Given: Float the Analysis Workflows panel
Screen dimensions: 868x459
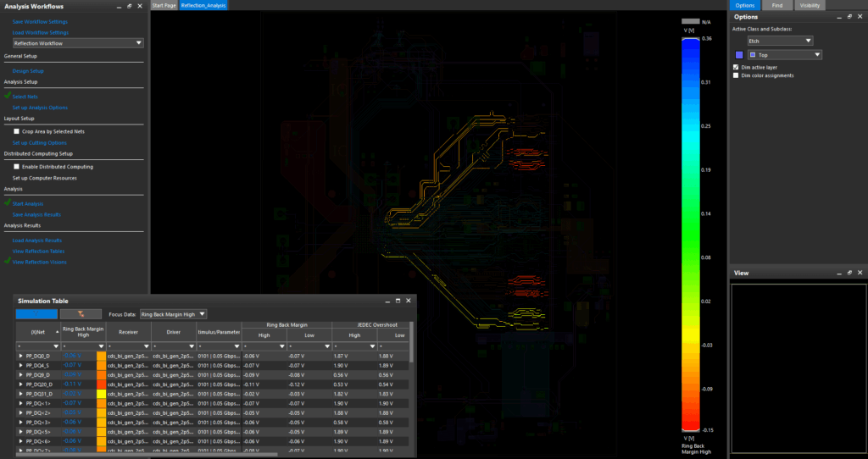Looking at the screenshot, I should coord(129,6).
